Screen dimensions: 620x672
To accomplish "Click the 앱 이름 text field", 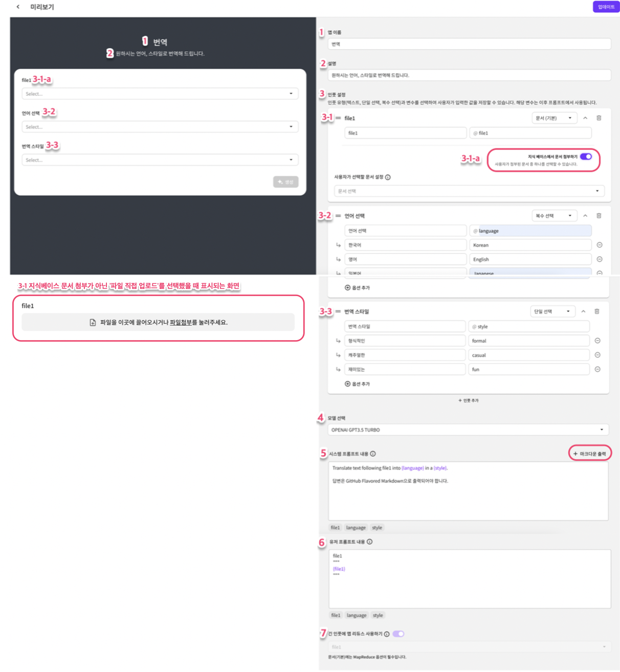I will click(x=469, y=44).
